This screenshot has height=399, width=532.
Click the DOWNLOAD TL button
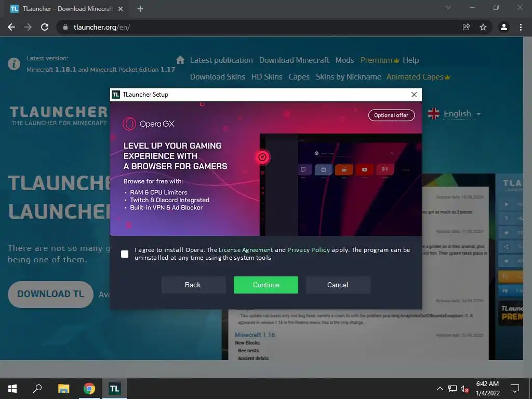50,294
